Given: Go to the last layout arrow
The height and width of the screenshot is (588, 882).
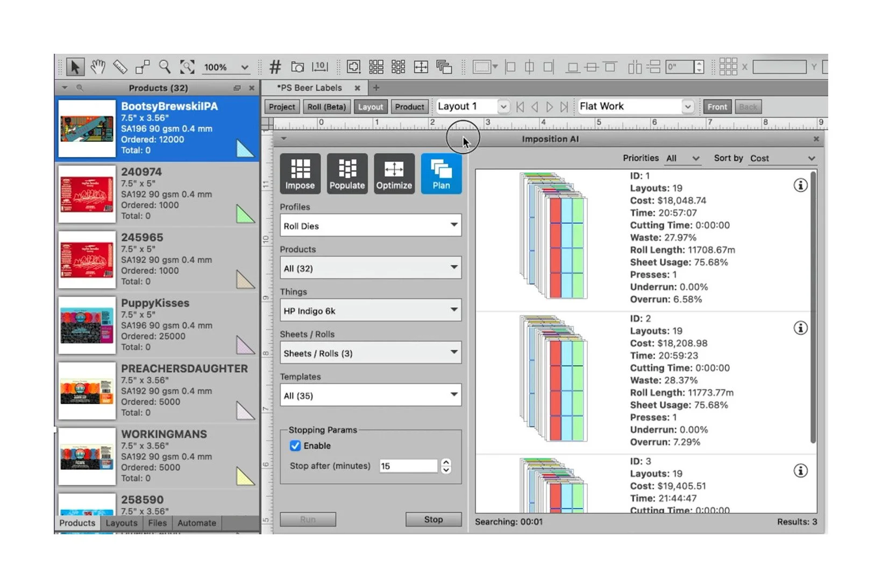Looking at the screenshot, I should [x=564, y=107].
